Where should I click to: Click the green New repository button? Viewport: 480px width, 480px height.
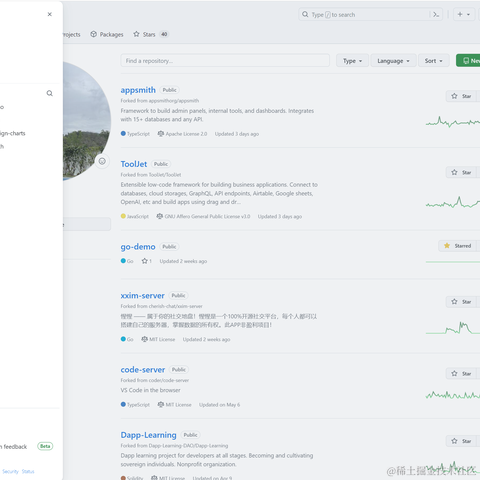(469, 61)
